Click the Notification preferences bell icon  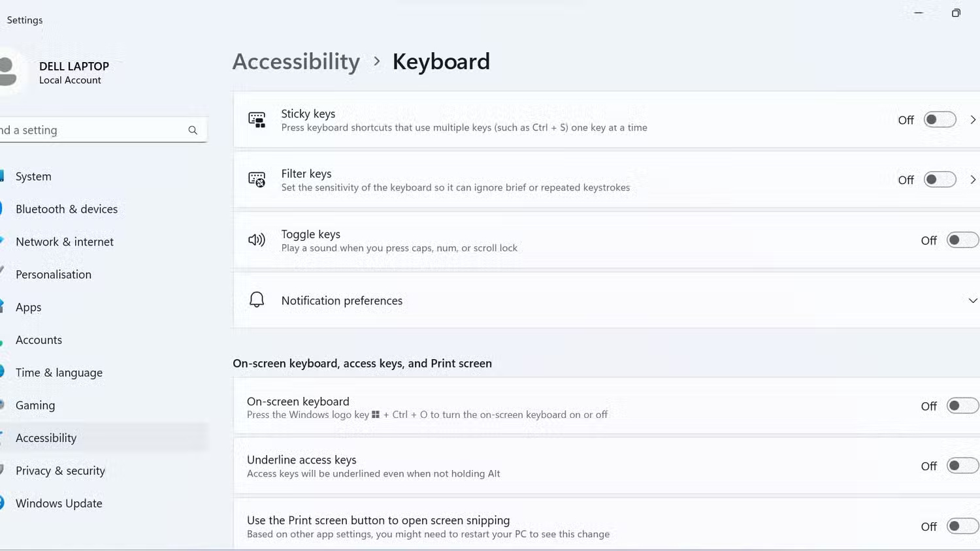tap(257, 299)
